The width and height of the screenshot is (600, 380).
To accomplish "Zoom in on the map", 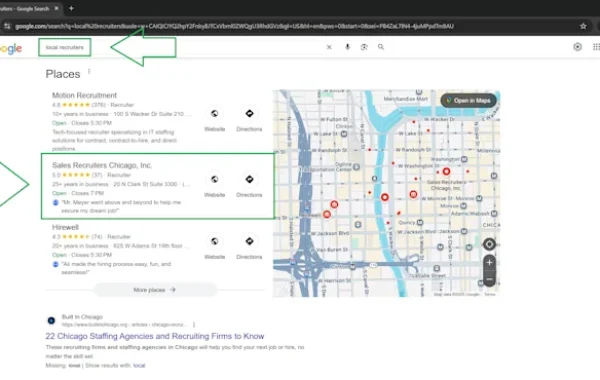I will tap(489, 263).
